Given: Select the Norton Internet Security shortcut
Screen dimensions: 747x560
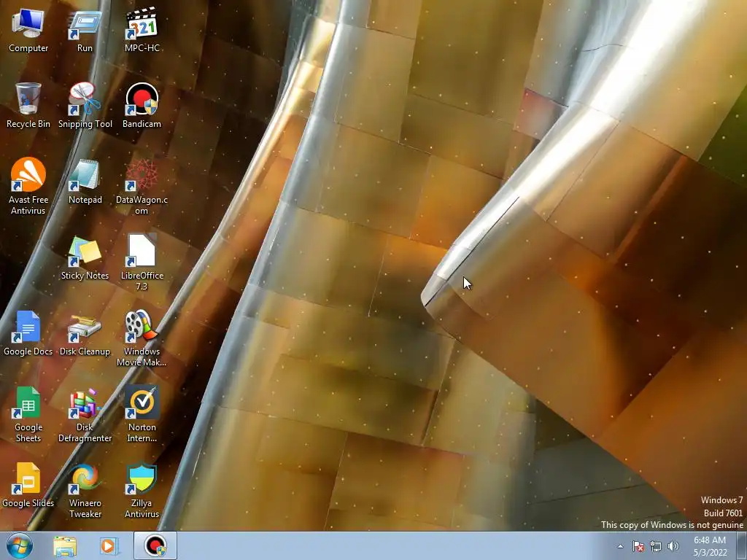Looking at the screenshot, I should (142, 414).
